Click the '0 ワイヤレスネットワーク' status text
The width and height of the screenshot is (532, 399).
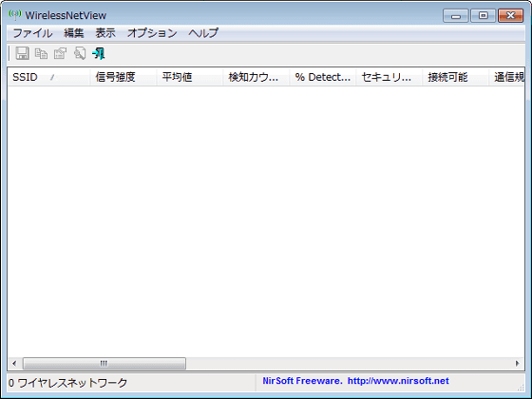pyautogui.click(x=67, y=383)
